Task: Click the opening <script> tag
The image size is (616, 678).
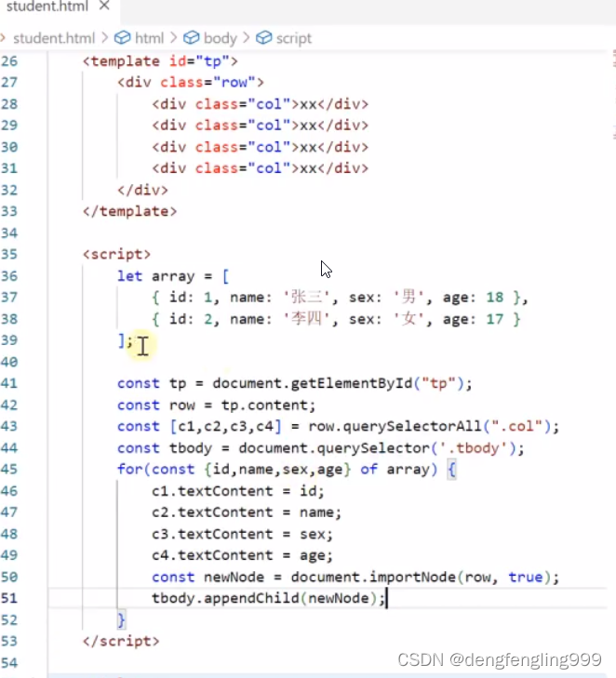Action: tap(117, 254)
